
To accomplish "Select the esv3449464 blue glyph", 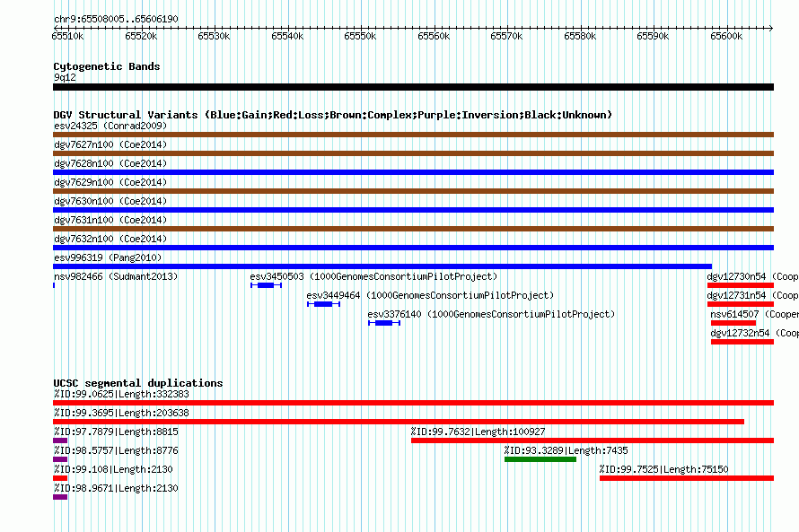I will [x=323, y=304].
